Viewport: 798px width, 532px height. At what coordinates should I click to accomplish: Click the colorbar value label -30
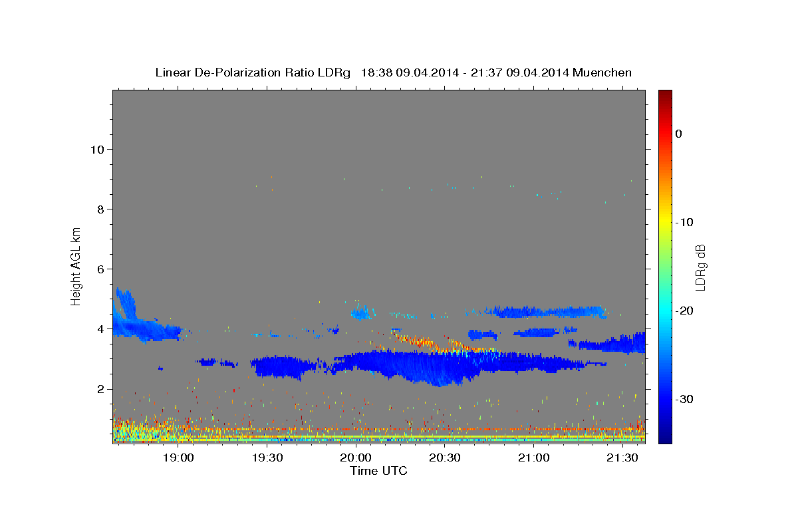(x=685, y=399)
